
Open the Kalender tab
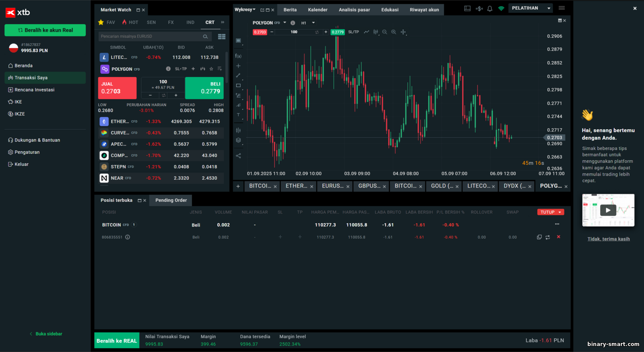317,10
